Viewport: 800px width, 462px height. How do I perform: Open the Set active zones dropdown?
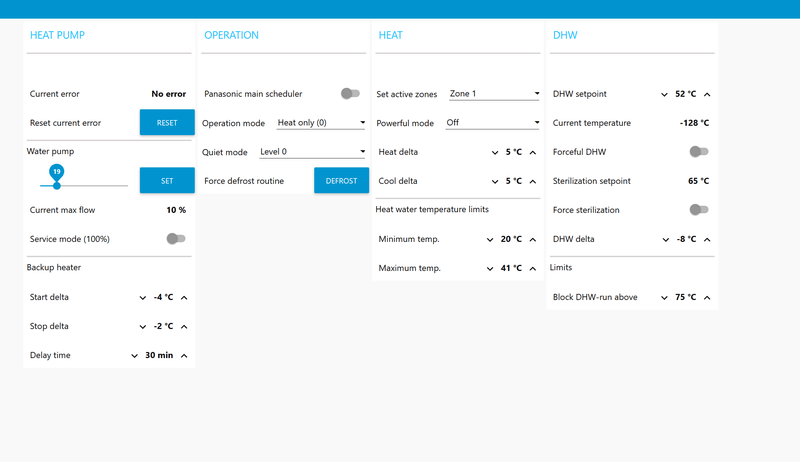[494, 94]
